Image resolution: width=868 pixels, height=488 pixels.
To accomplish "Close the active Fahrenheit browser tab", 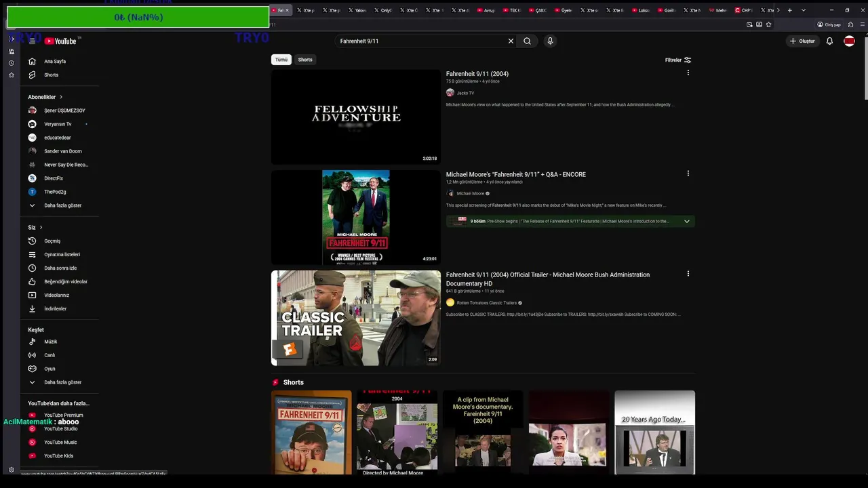I will [x=287, y=10].
